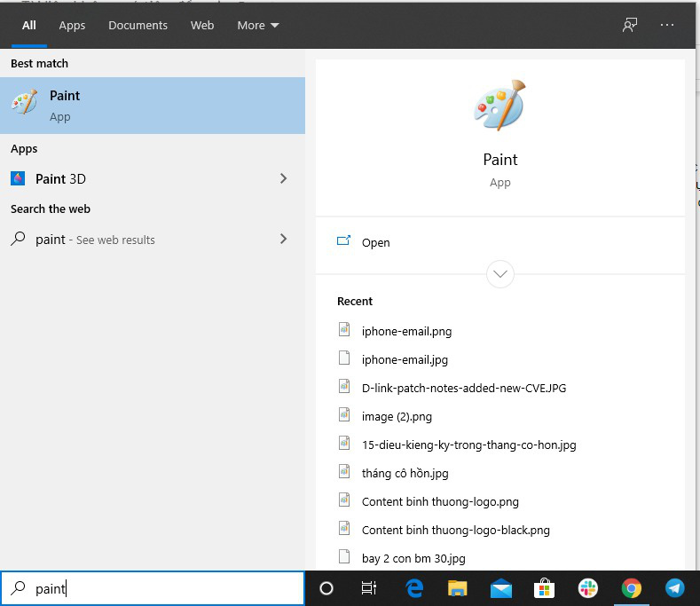The width and height of the screenshot is (700, 606).
Task: Launch Microsoft Edge from taskbar
Action: coord(414,588)
